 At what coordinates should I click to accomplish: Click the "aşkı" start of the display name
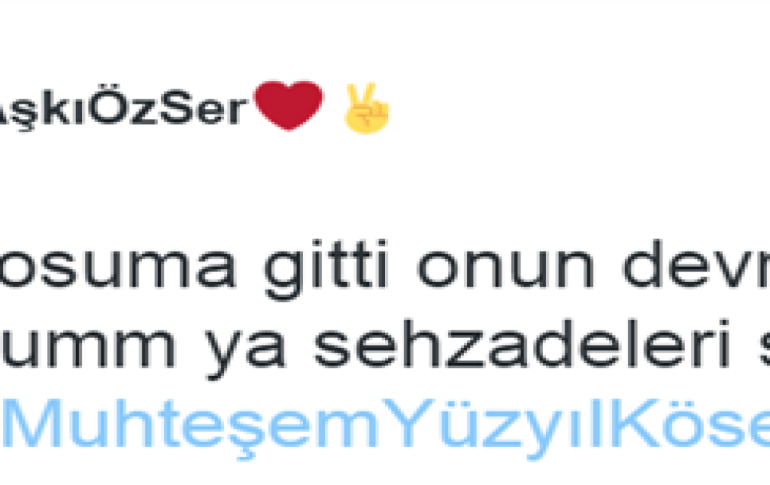[x=43, y=110]
